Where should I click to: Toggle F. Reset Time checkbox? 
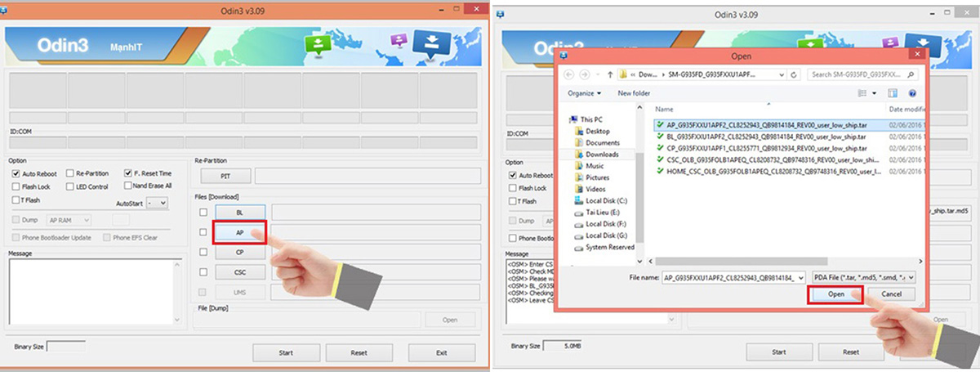pyautogui.click(x=128, y=173)
